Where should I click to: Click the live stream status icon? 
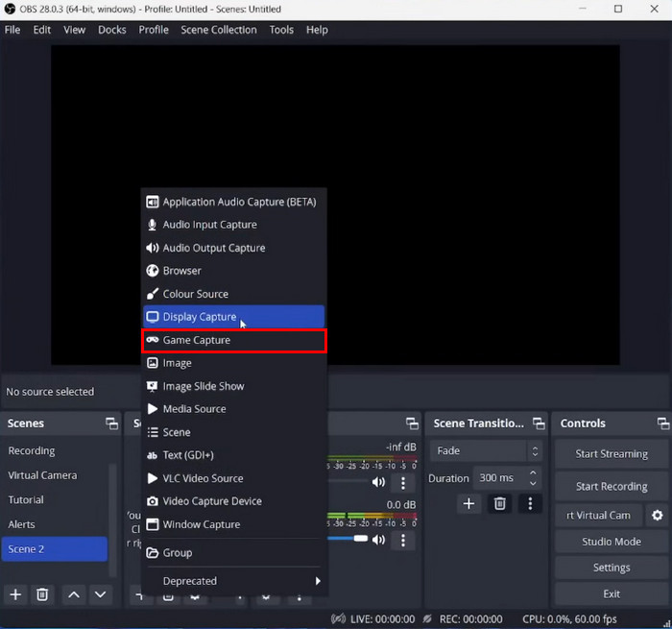click(x=338, y=619)
